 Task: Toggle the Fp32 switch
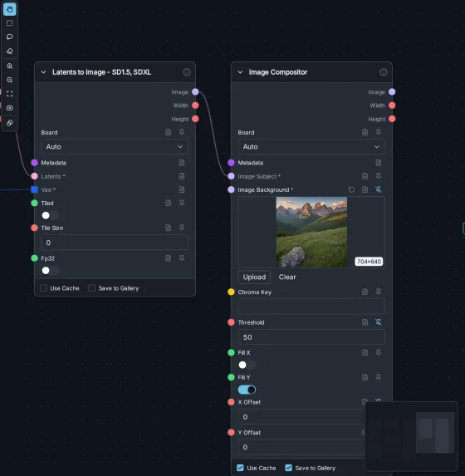50,270
